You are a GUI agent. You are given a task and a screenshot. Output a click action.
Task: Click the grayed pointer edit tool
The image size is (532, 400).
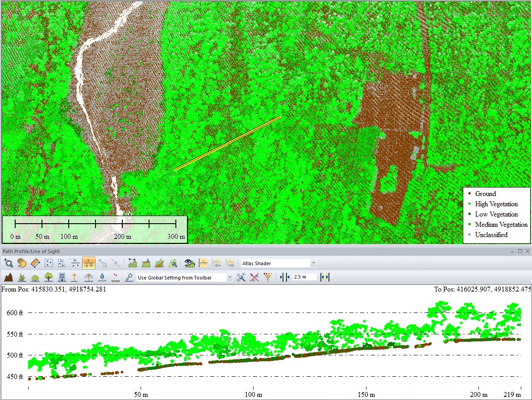pos(103,263)
